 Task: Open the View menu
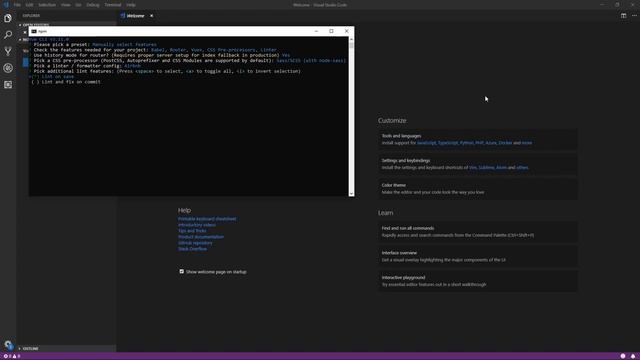[x=66, y=5]
